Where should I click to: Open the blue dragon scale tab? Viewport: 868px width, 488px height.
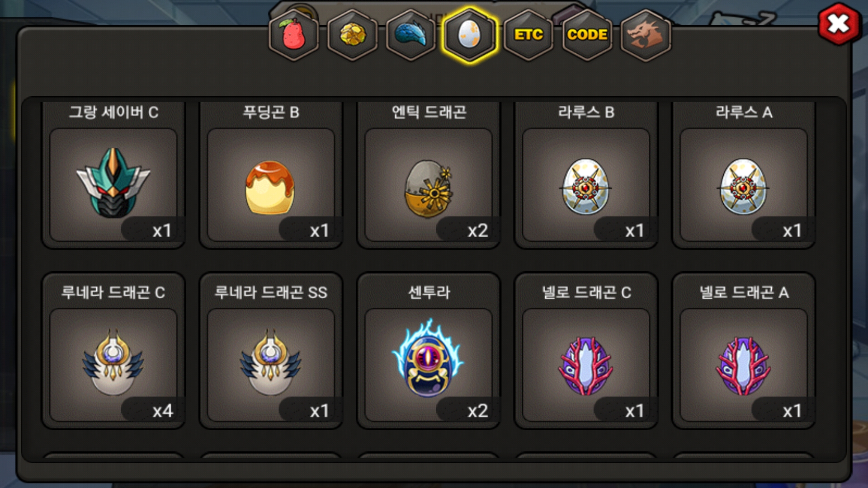(411, 35)
